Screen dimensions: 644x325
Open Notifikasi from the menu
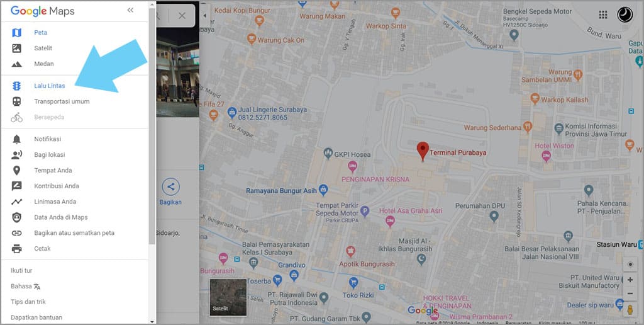click(47, 139)
